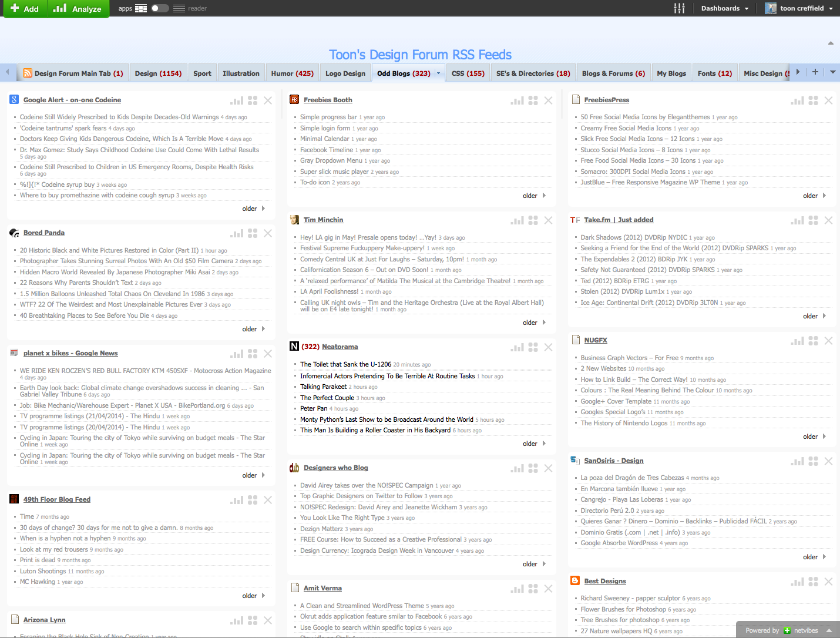Open the toon creffield user menu
Image resolution: width=840 pixels, height=638 pixels.
pyautogui.click(x=799, y=8)
